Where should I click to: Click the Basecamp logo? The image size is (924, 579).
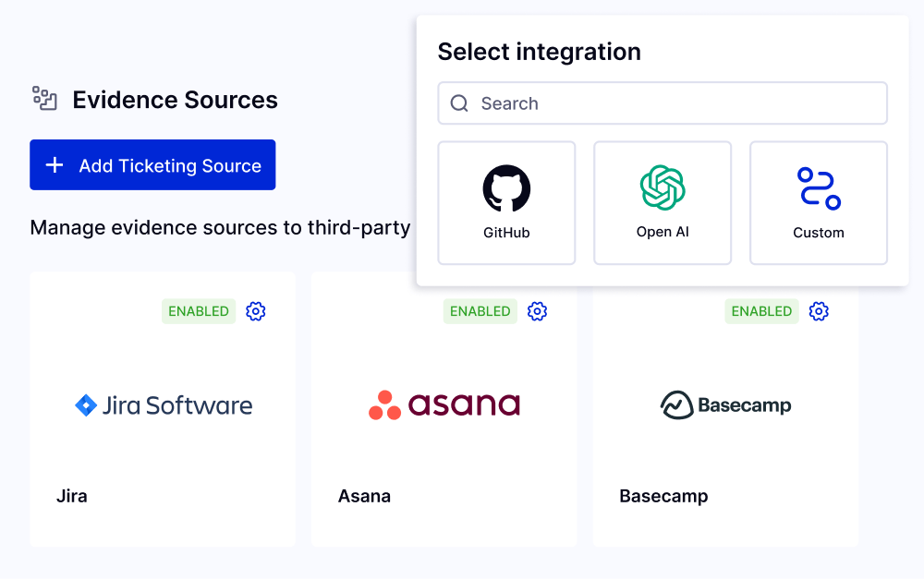coord(725,404)
